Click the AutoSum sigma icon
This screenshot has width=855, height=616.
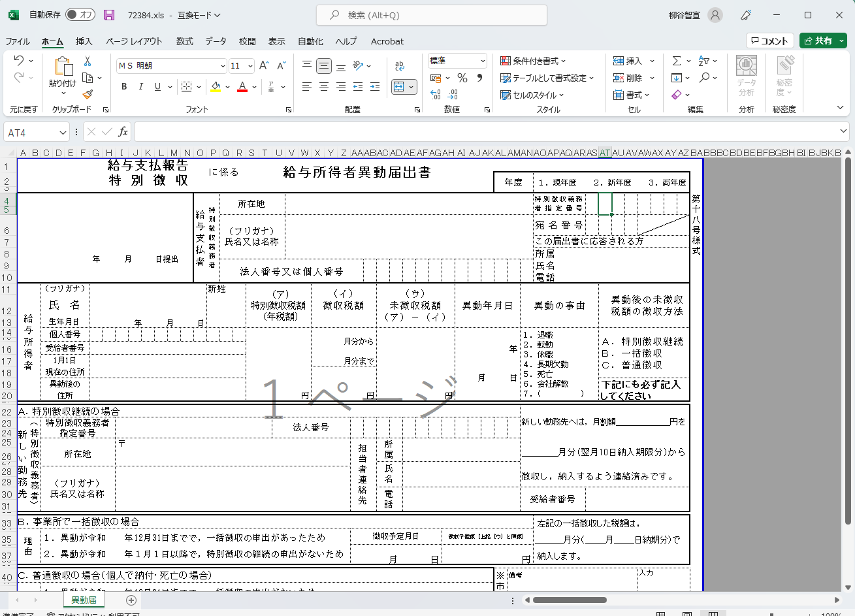pos(677,61)
